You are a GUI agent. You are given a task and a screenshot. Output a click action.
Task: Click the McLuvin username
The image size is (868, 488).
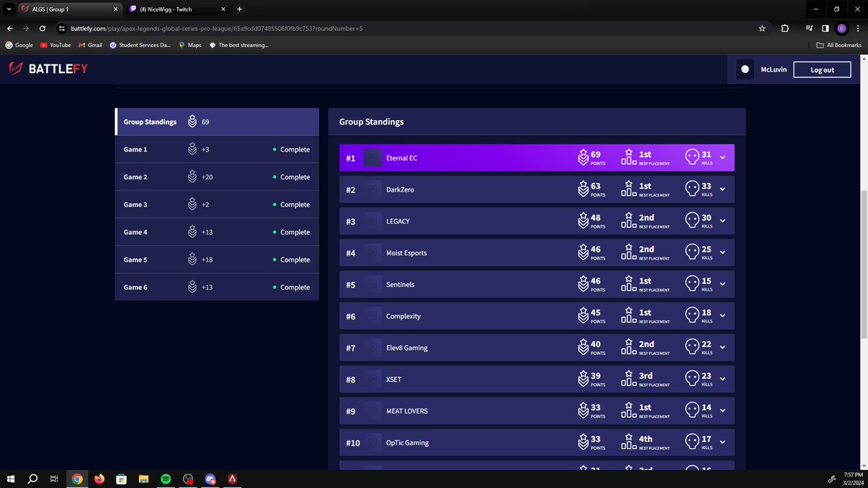[773, 69]
